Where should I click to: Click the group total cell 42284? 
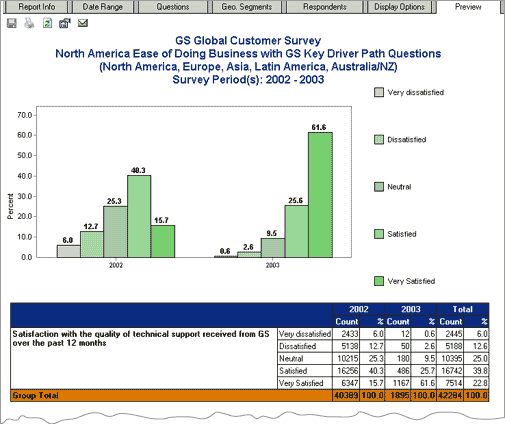pyautogui.click(x=450, y=396)
